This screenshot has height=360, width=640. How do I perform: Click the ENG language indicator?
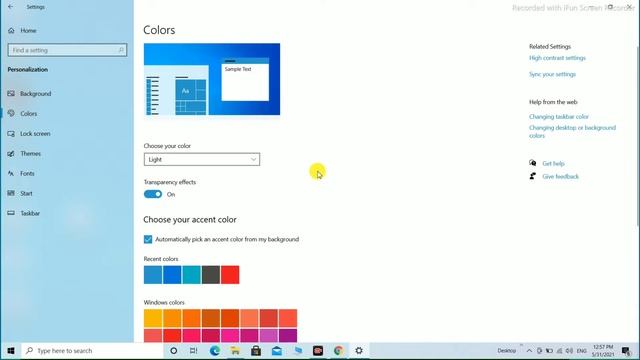pos(582,351)
